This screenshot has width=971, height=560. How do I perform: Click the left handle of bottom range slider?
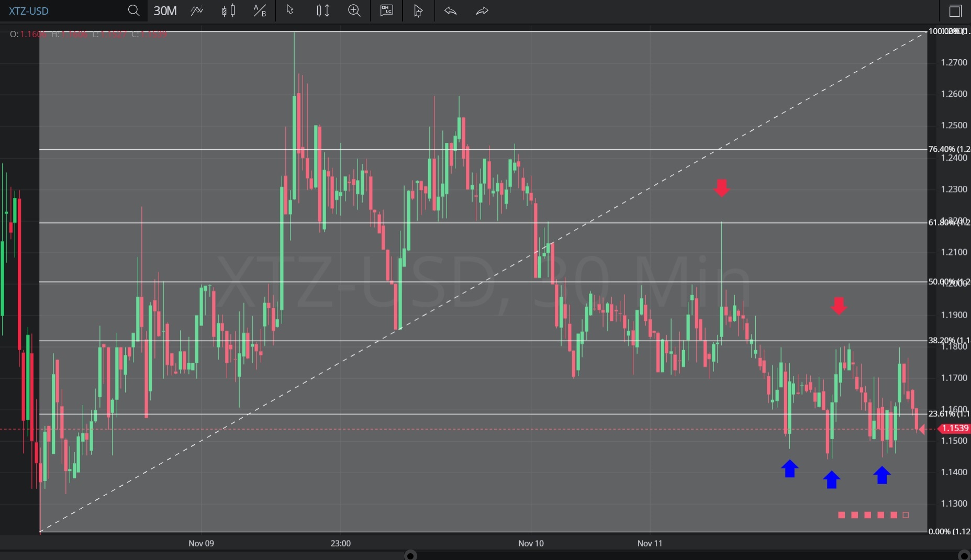coord(411,555)
